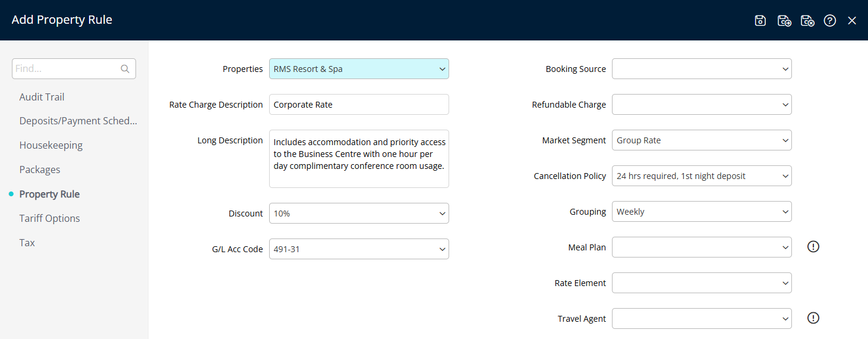This screenshot has height=339, width=868.
Task: Expand the Meal Plan dropdown
Action: (x=702, y=247)
